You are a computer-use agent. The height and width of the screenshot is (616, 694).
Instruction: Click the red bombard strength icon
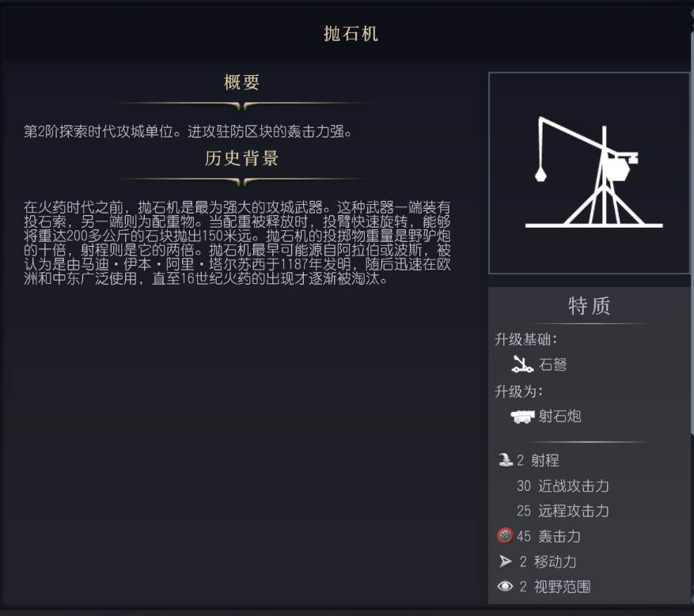point(505,536)
